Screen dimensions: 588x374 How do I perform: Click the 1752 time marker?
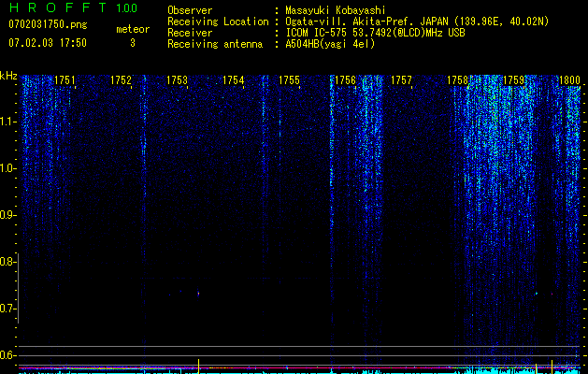(121, 80)
